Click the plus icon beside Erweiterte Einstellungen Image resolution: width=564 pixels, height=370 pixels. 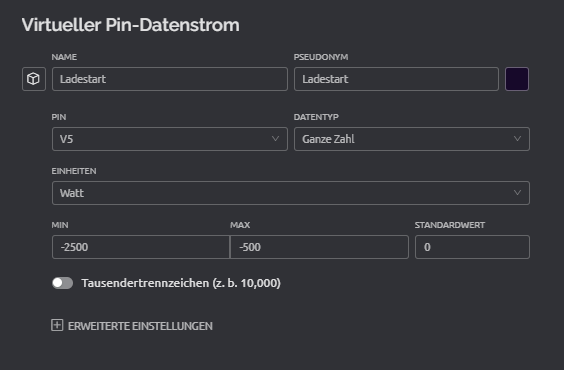pyautogui.click(x=57, y=325)
